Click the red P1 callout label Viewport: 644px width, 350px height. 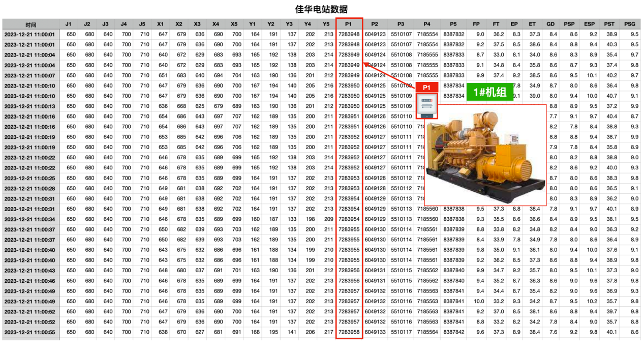[427, 88]
